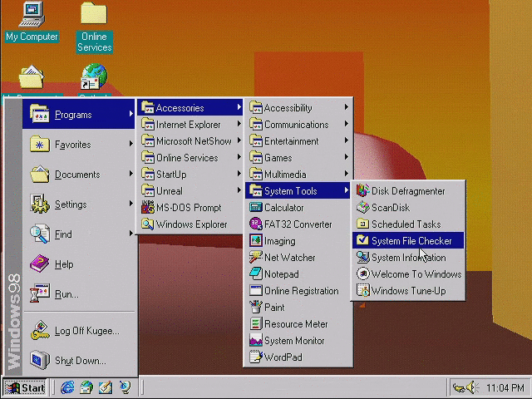Launch Outlook Express from quick launch
This screenshot has width=532, height=399.
tap(86, 387)
